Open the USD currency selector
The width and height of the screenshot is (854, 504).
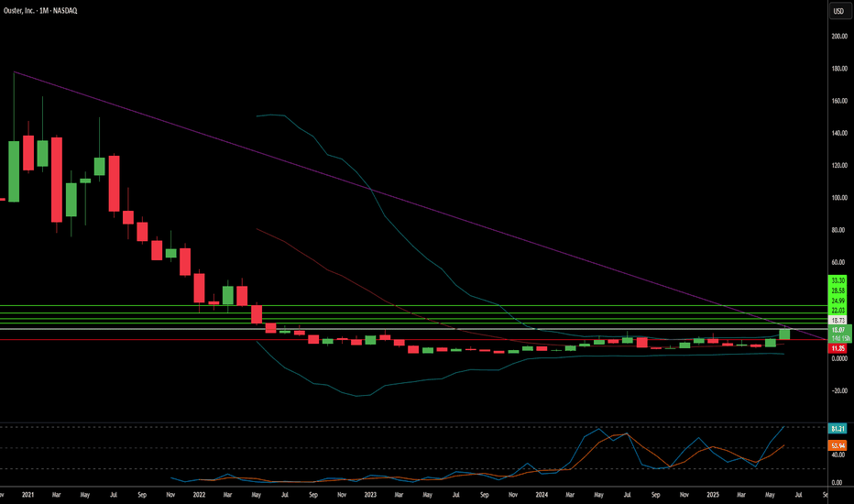838,11
